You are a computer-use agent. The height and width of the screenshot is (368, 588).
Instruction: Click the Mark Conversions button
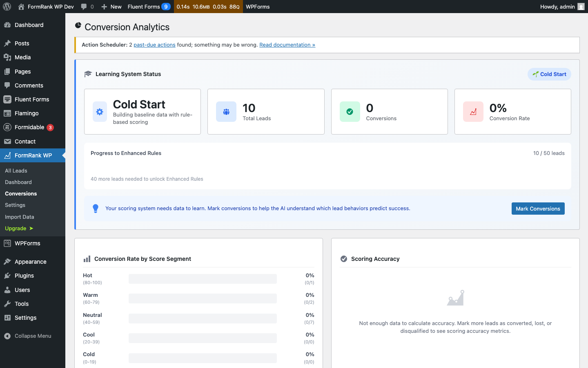pos(538,209)
